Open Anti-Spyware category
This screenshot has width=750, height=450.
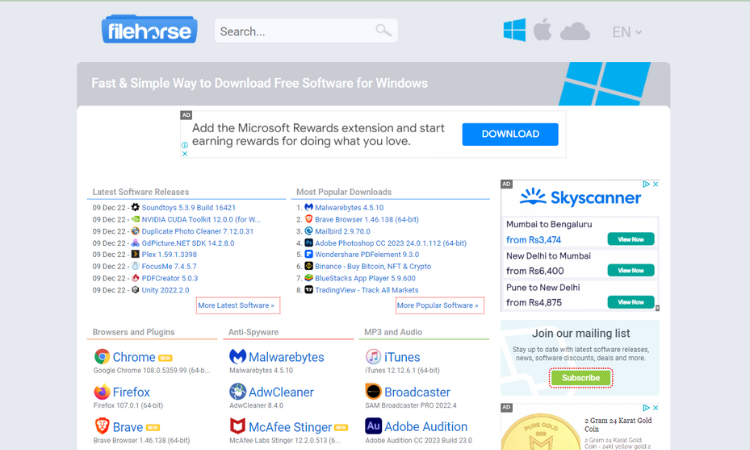(x=253, y=332)
